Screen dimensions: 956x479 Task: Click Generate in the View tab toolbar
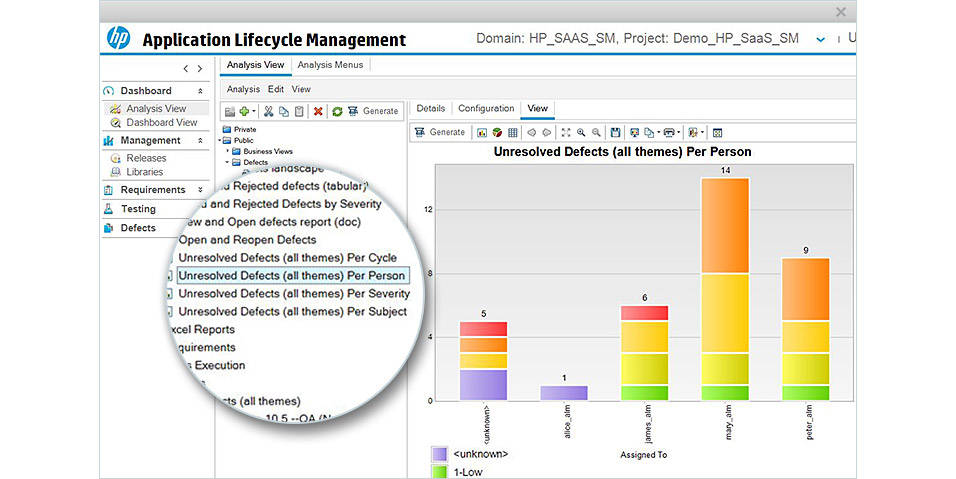(x=440, y=132)
